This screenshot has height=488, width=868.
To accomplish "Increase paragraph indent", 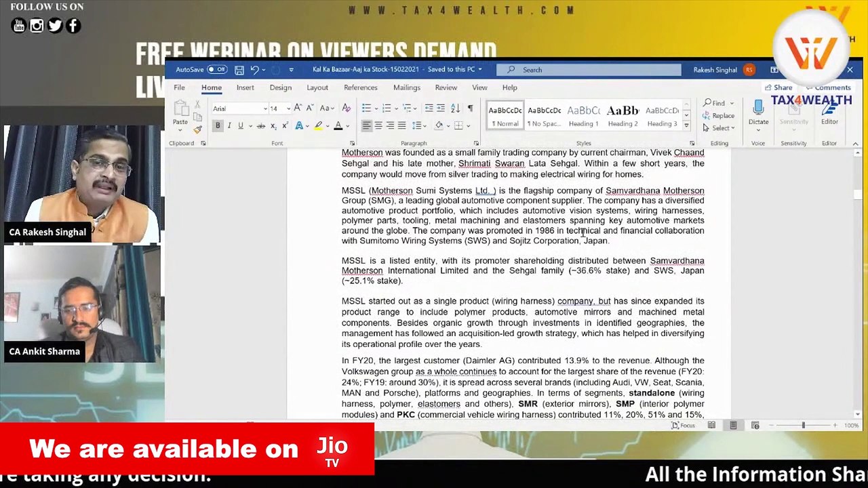I will click(440, 108).
